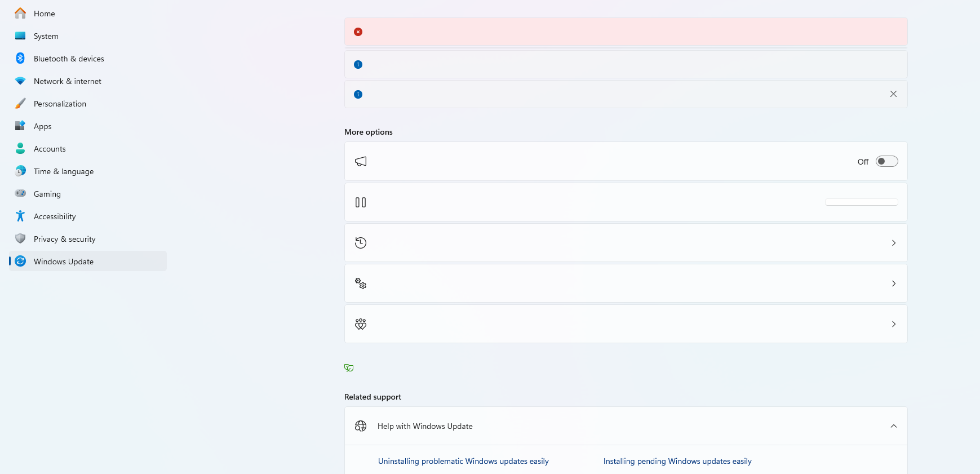Dismiss the info banner with the X

893,94
